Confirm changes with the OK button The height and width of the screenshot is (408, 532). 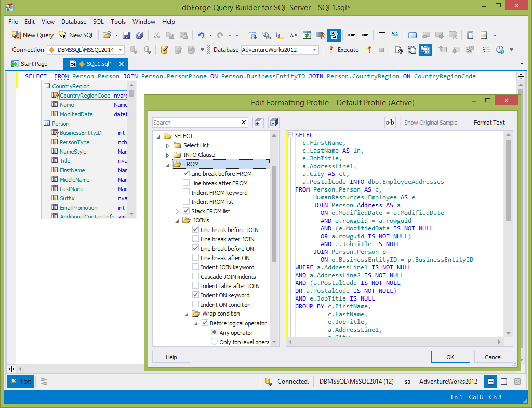(450, 357)
